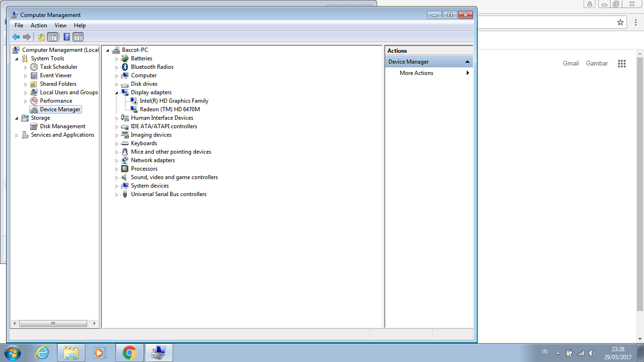Open Help from the blue question-mark toolbar icon

pos(67,37)
